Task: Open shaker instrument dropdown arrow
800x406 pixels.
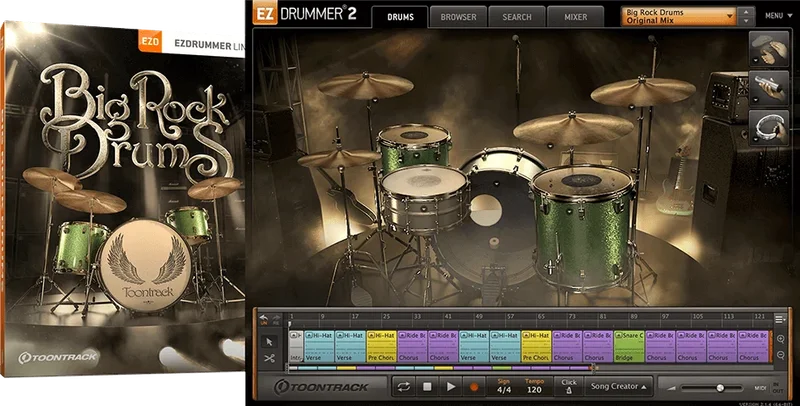Action: pos(755,99)
